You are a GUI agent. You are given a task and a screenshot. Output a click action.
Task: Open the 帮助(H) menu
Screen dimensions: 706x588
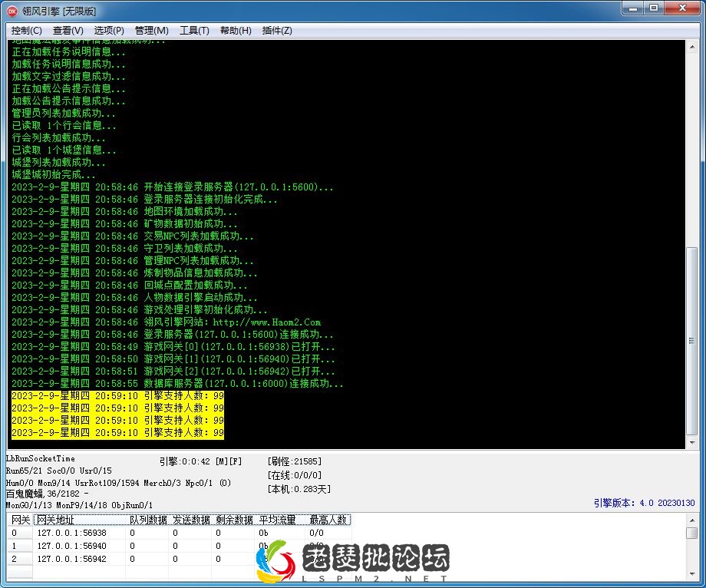click(235, 31)
